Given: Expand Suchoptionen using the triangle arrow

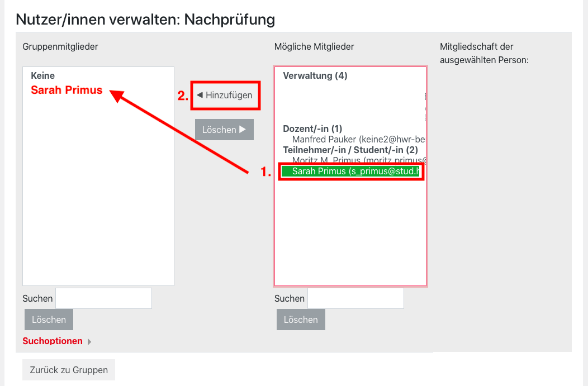Looking at the screenshot, I should click(x=89, y=342).
